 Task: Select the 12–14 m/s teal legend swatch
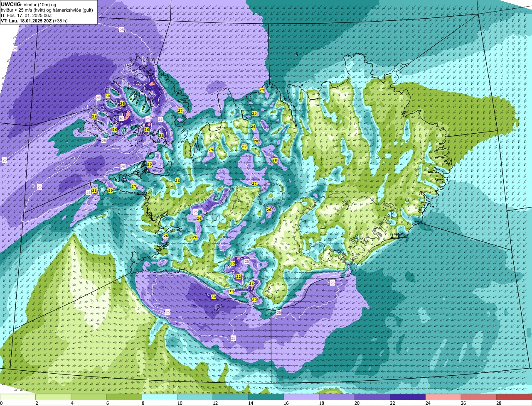coord(231,397)
